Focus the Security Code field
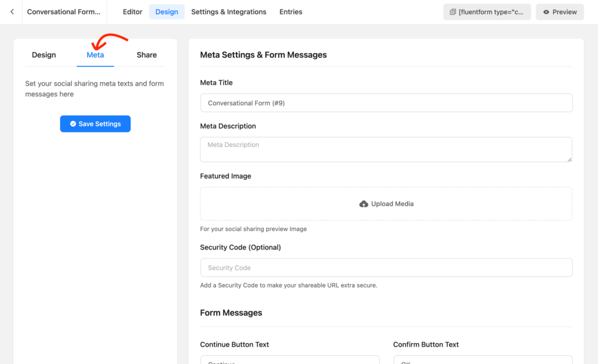Screen dimensions: 598x364 pos(386,267)
